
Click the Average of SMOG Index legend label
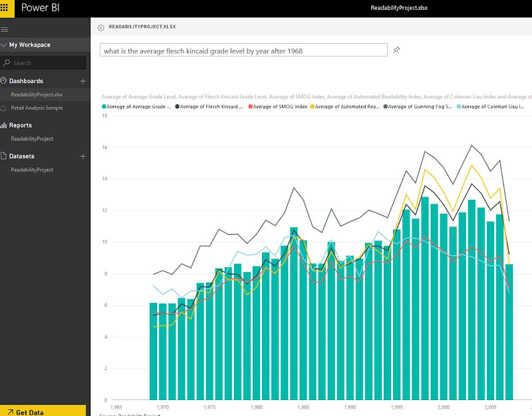(x=280, y=106)
